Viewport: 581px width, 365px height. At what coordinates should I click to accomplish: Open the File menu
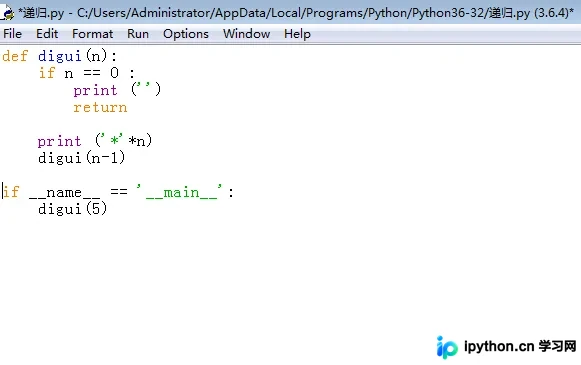point(12,34)
